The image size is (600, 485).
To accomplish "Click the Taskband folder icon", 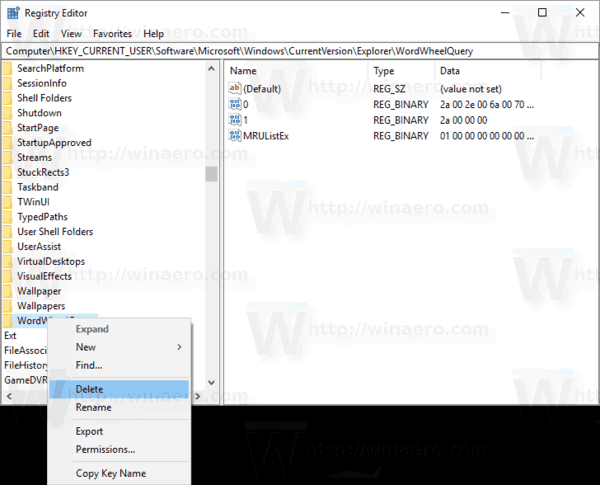I will pos(8,188).
